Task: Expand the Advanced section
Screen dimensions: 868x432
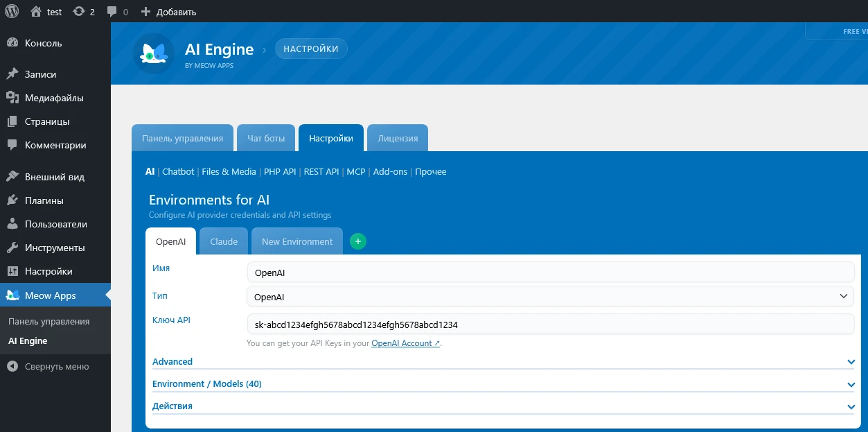Action: click(504, 361)
